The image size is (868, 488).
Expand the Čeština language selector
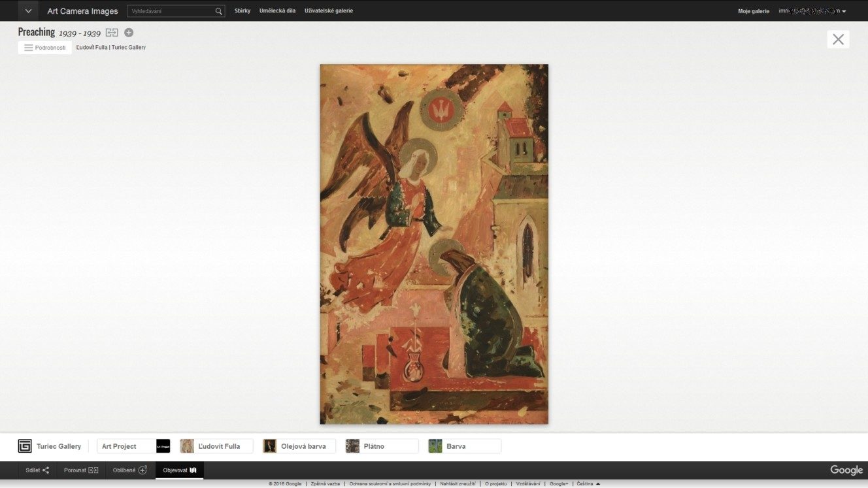tap(588, 484)
